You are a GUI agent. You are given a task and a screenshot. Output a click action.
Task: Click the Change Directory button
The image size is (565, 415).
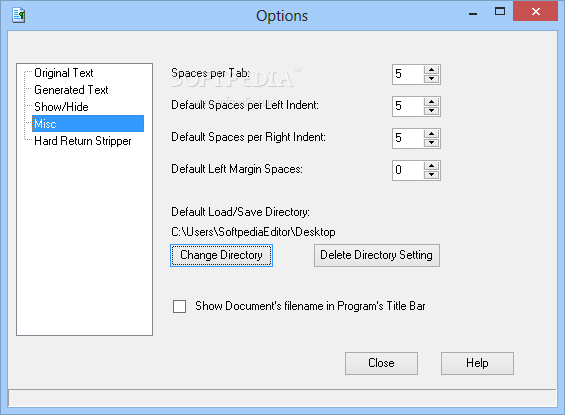click(x=221, y=255)
